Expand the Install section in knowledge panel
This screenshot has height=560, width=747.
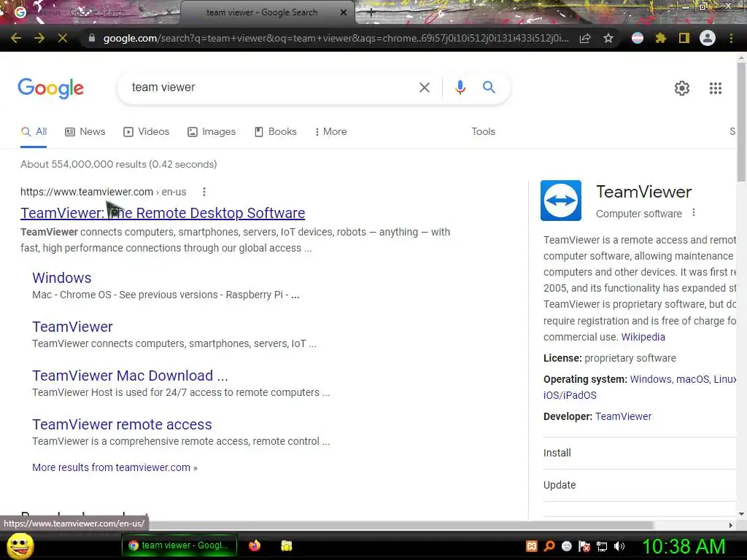(639, 453)
